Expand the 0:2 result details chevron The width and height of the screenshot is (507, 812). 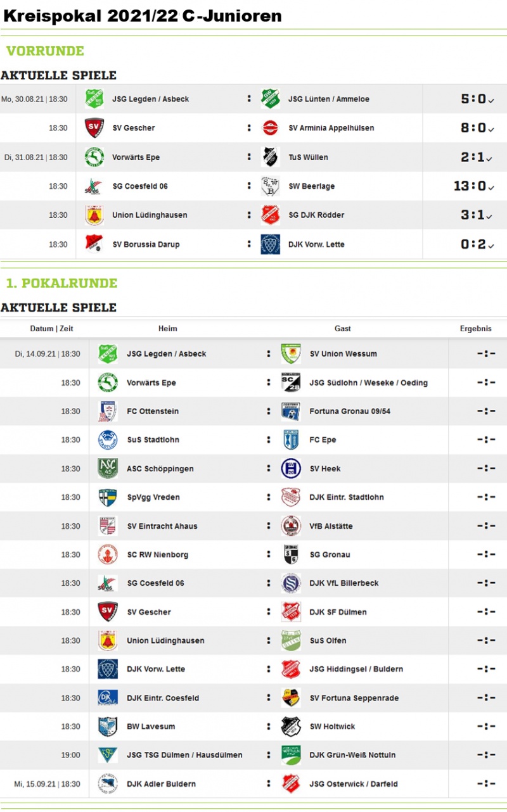[491, 245]
